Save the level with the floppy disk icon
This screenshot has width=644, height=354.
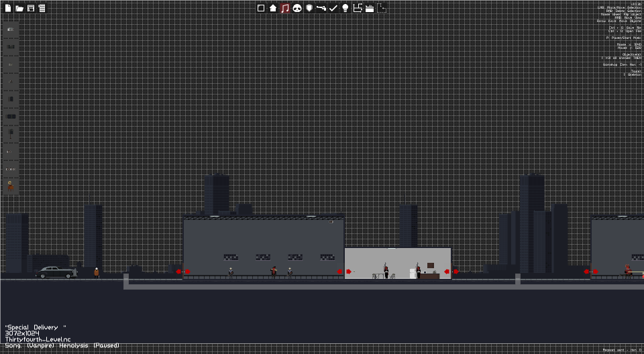31,8
